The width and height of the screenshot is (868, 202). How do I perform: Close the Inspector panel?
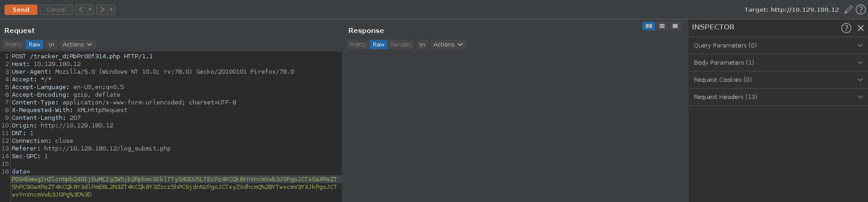pos(861,28)
